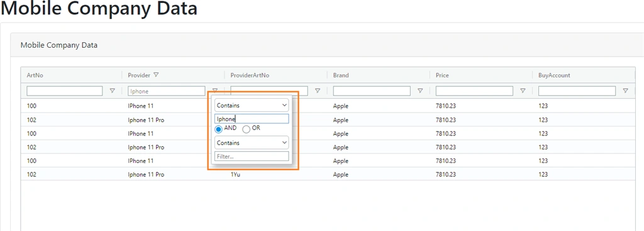
Task: Sort by the Provider column header
Action: (x=139, y=76)
